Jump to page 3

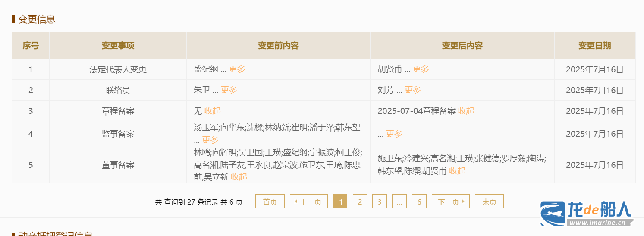point(380,201)
